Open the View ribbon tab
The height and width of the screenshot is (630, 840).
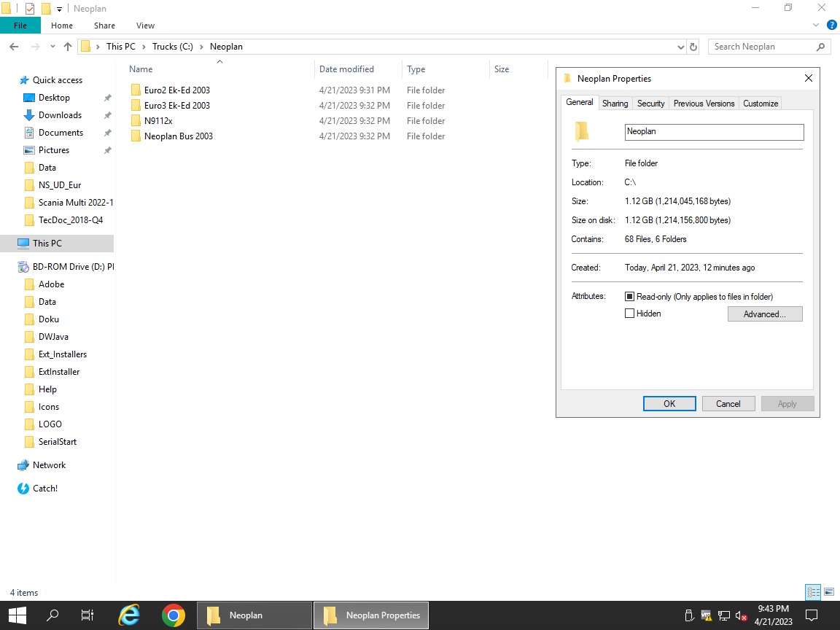pyautogui.click(x=145, y=26)
